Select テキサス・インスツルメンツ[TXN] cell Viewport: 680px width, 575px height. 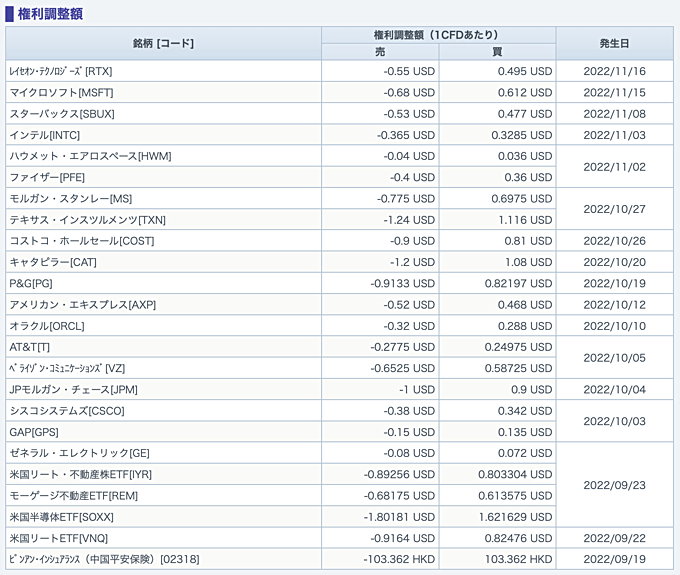(163, 220)
